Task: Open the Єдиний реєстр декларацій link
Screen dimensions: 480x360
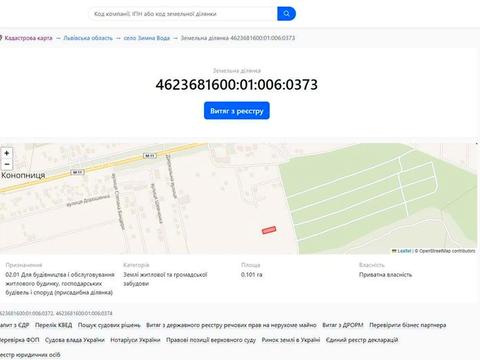Action: click(362, 340)
